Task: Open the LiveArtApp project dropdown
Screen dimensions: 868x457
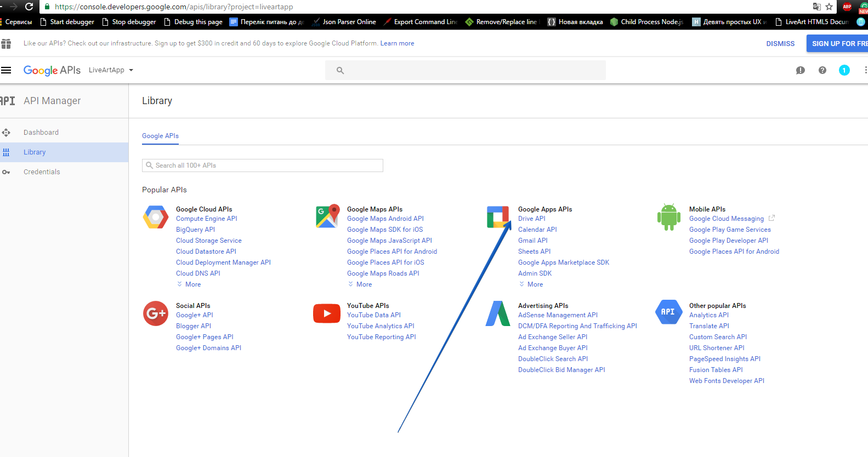Action: pos(111,70)
